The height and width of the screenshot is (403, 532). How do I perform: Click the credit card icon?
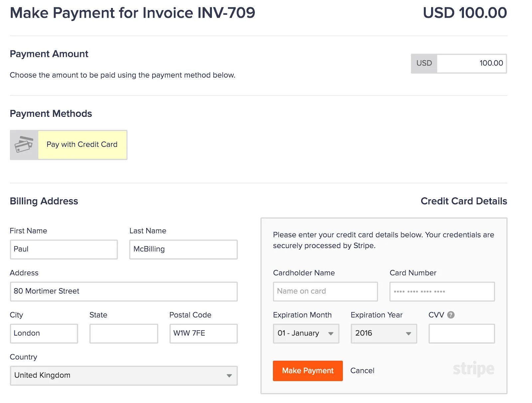pos(24,145)
